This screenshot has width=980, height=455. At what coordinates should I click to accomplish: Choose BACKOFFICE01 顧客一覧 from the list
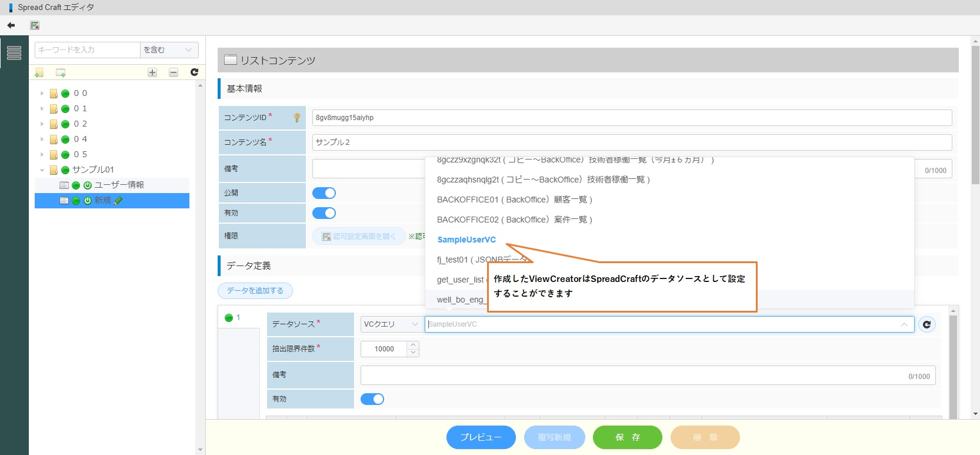[514, 200]
